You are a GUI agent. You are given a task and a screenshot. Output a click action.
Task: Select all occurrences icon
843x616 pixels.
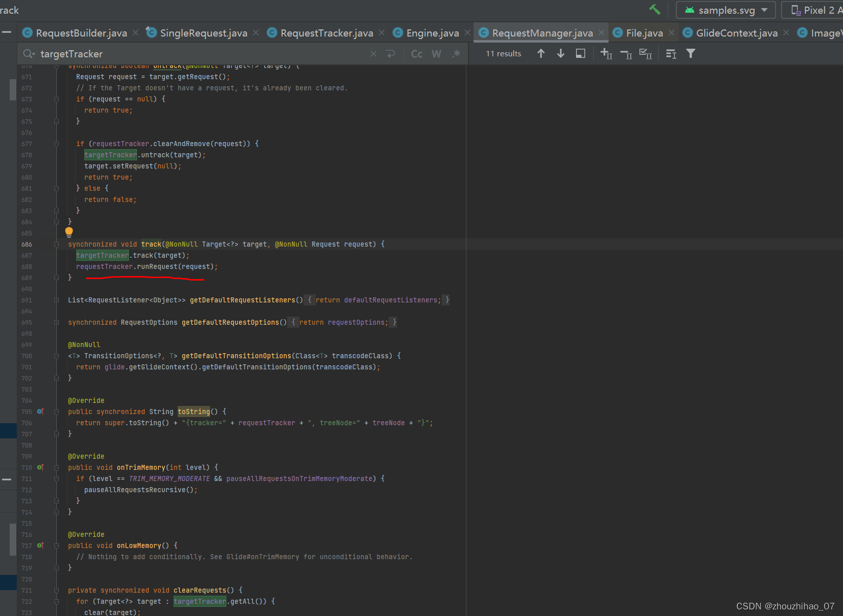click(x=646, y=53)
